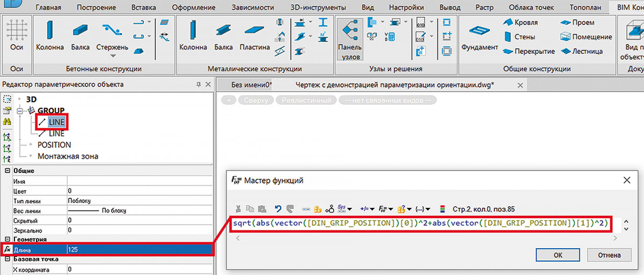Click the Скрытый property value field

(x=140, y=220)
